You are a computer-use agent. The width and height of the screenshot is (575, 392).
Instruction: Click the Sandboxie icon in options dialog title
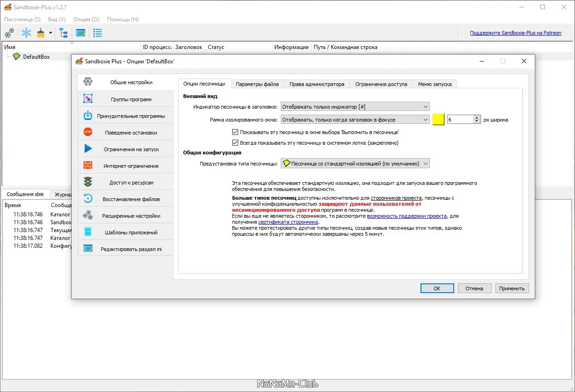79,61
